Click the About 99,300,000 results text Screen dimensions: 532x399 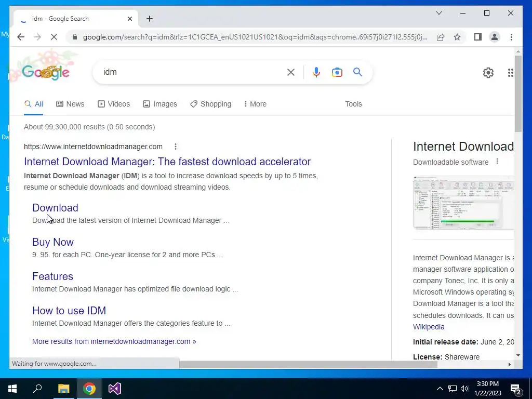tap(89, 127)
